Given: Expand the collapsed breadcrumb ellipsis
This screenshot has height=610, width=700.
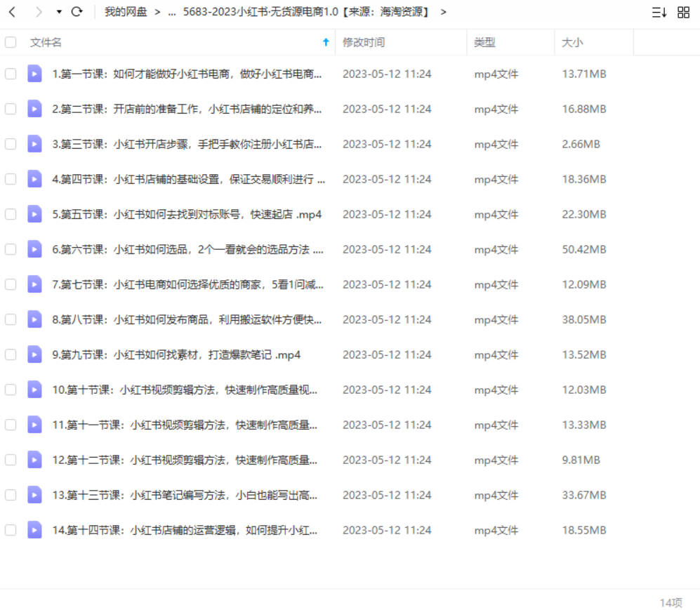Looking at the screenshot, I should click(172, 13).
